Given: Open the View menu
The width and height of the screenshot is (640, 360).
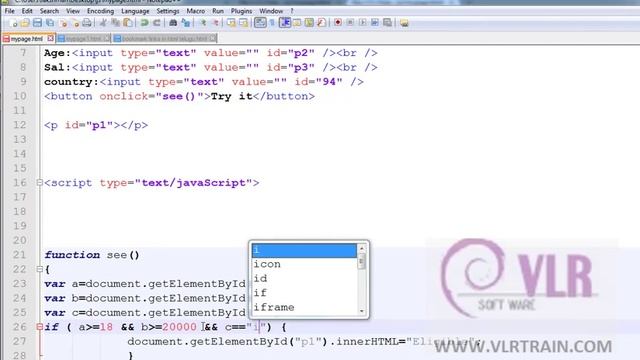Looking at the screenshot, I should pyautogui.click(x=73, y=11).
